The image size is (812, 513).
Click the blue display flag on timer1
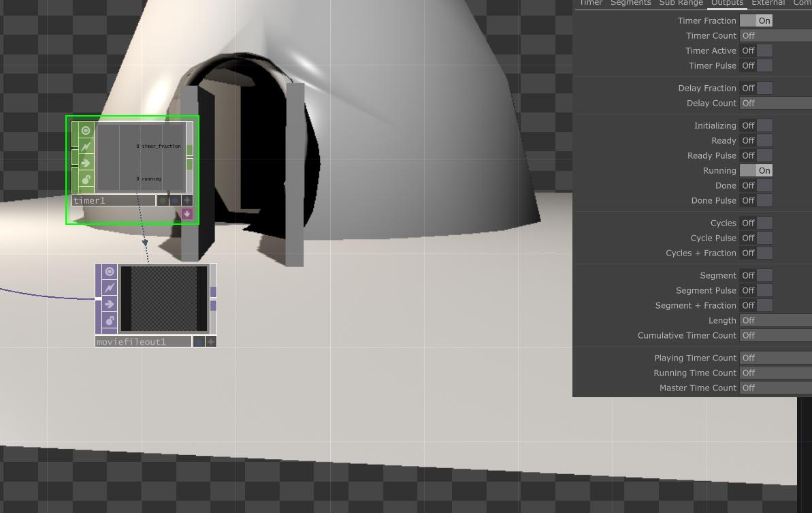(x=175, y=200)
